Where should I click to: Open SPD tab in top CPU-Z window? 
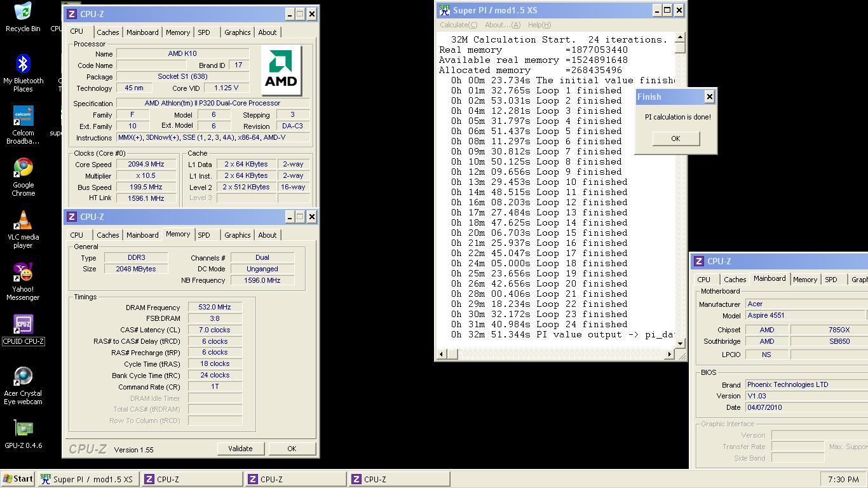tap(204, 32)
